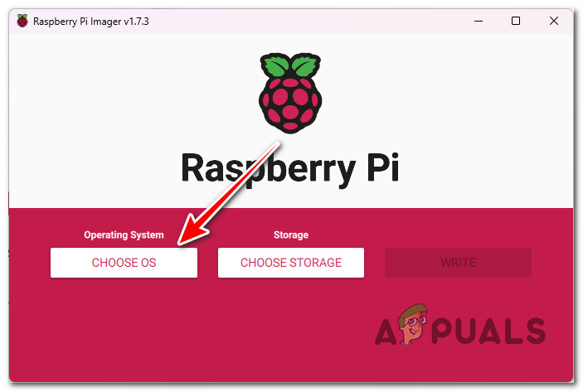Click the window title text showing v1.7.3

click(x=90, y=22)
